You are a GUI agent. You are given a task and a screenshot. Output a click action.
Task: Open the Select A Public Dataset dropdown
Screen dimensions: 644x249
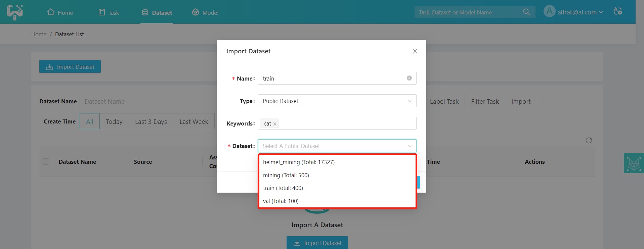pyautogui.click(x=337, y=146)
